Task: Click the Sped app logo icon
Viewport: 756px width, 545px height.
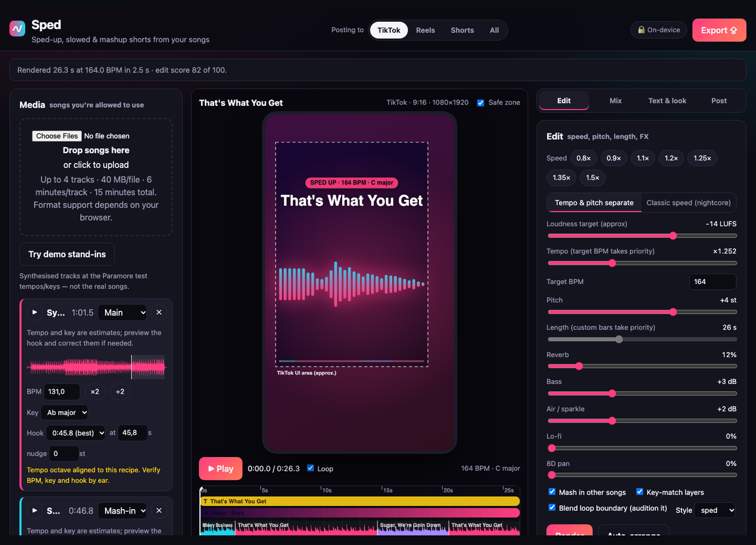Action: [17, 28]
